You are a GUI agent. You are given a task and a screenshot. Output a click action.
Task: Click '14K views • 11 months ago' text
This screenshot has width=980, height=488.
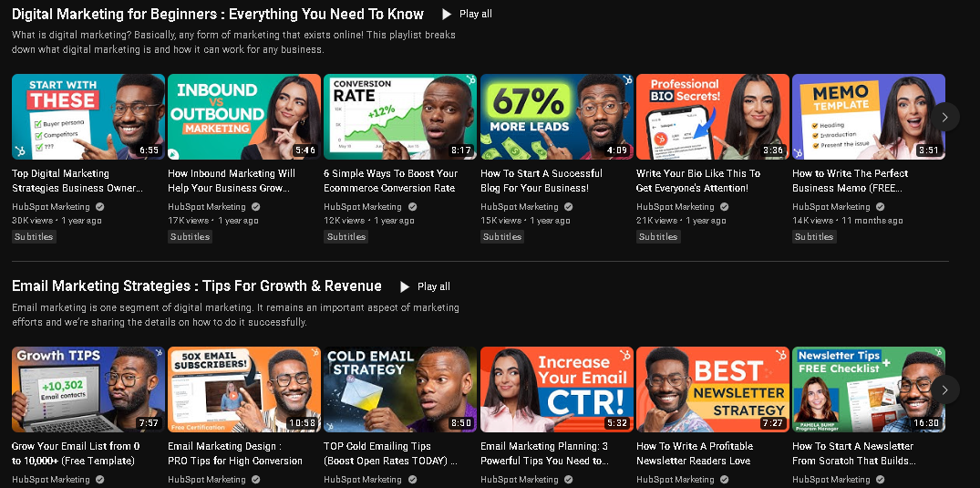[x=848, y=220]
